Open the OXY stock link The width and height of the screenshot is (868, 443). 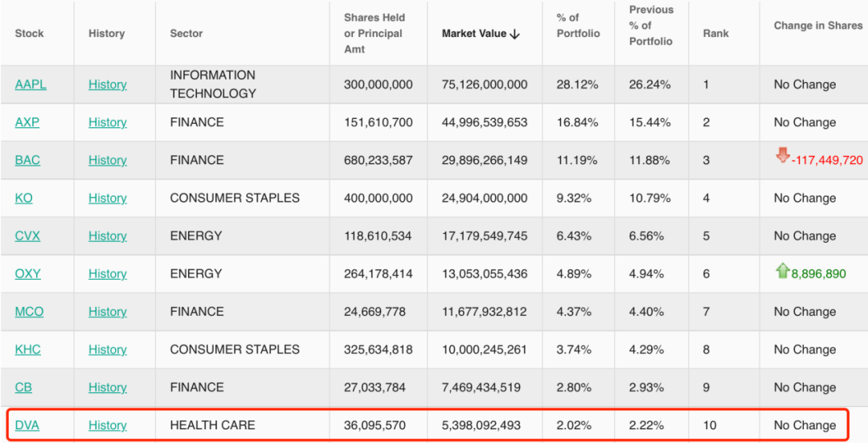(x=27, y=273)
